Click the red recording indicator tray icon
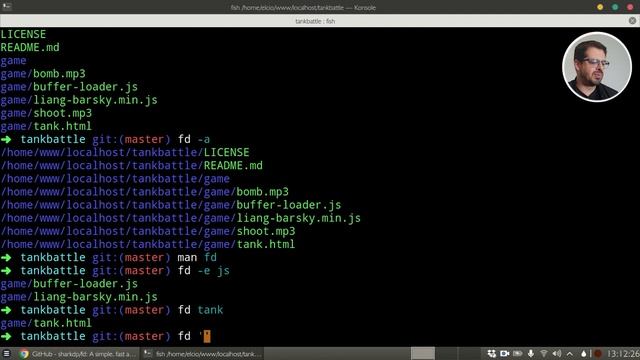This screenshot has width=640, height=360. 598,353
